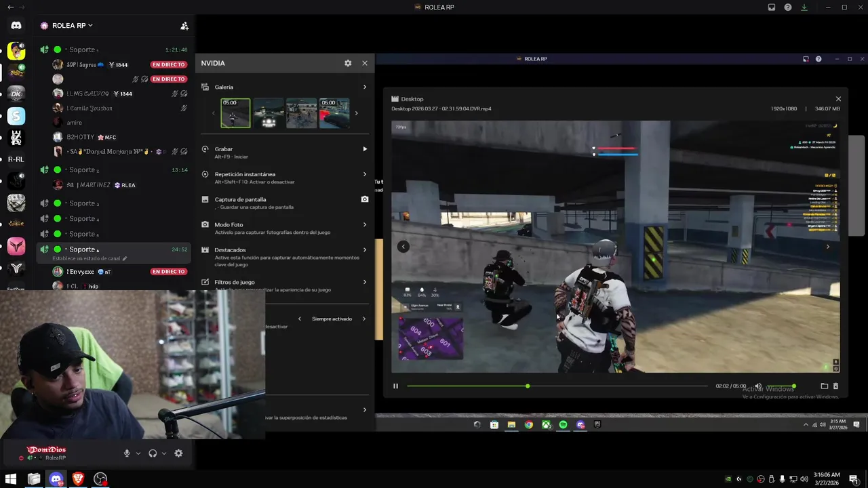Viewport: 868px width, 488px height.
Task: Select fourth gallery thumbnail with red car
Action: [x=334, y=113]
